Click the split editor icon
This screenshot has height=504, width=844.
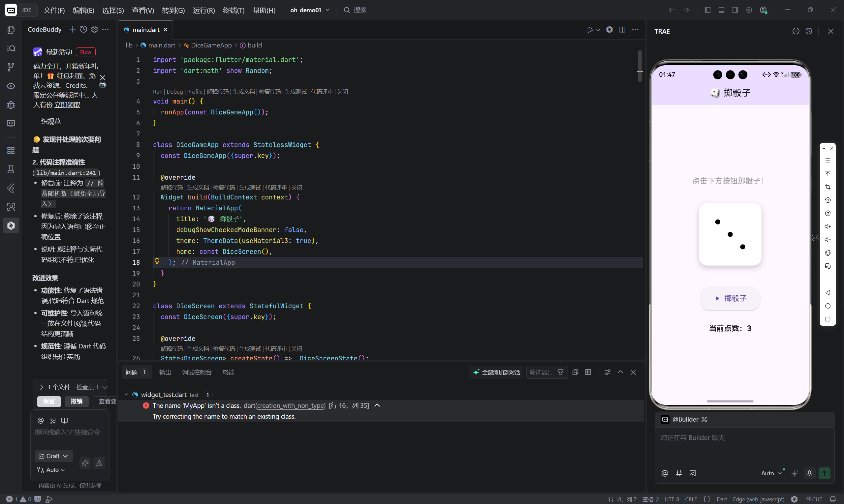pyautogui.click(x=622, y=30)
